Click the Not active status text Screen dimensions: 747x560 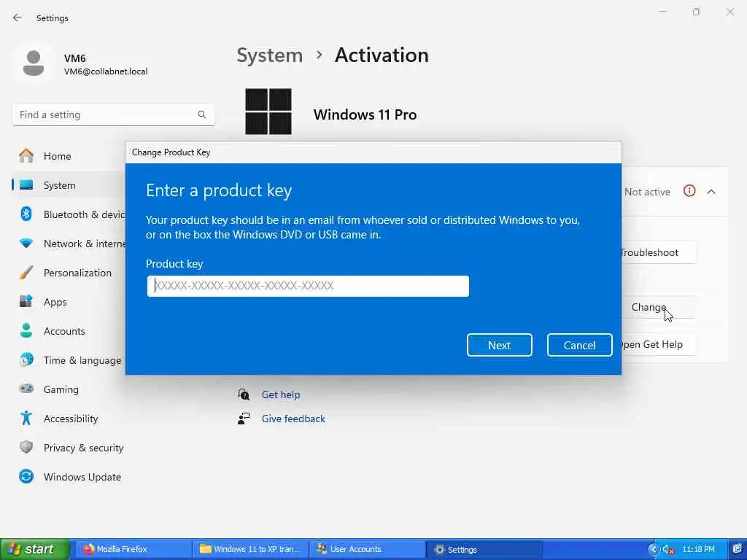647,192
